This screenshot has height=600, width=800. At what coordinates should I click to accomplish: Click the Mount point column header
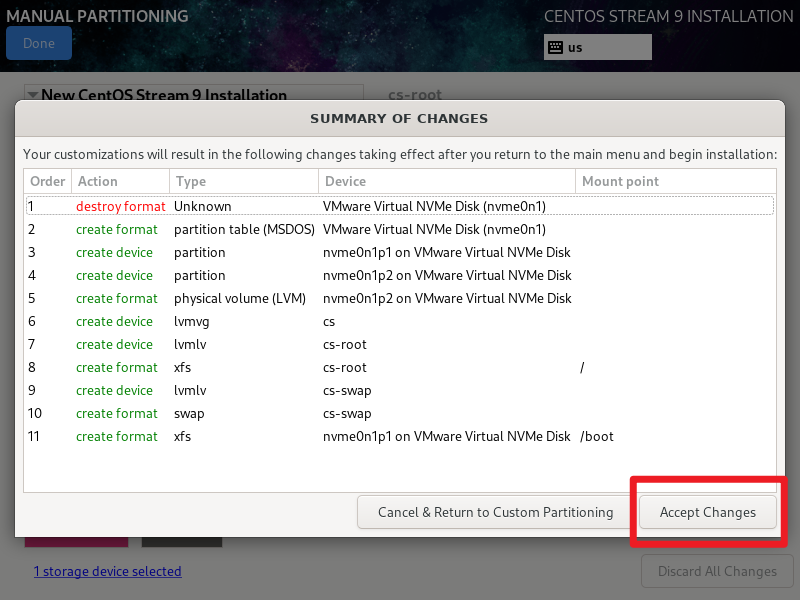click(x=676, y=182)
